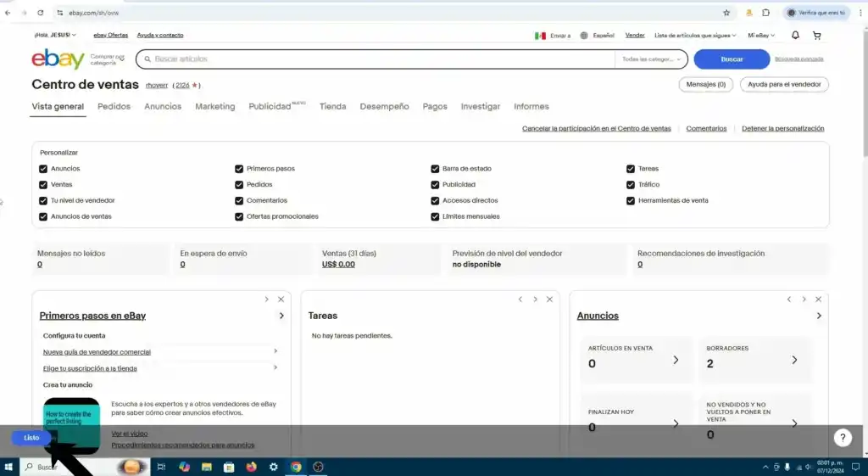Open the Marketing tab
Viewport: 868px width, 476px height.
[x=214, y=106]
